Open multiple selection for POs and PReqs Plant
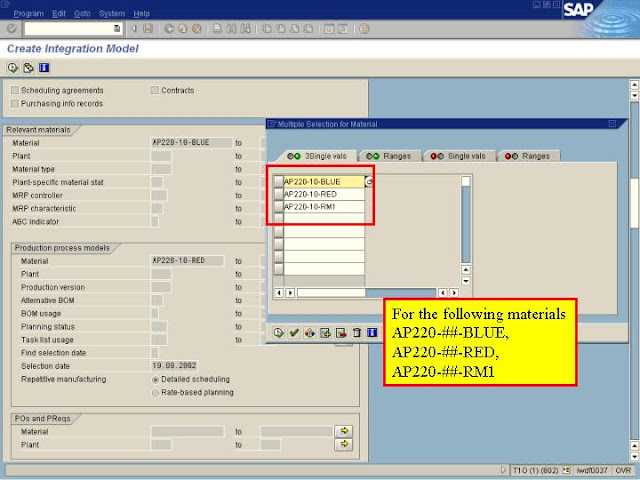This screenshot has height=480, width=640. pyautogui.click(x=344, y=444)
